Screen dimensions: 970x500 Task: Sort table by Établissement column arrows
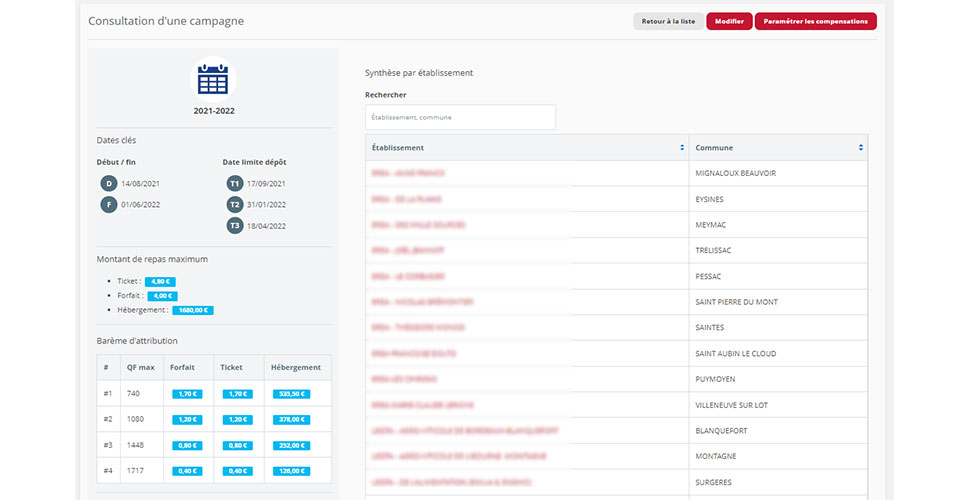[x=682, y=148]
